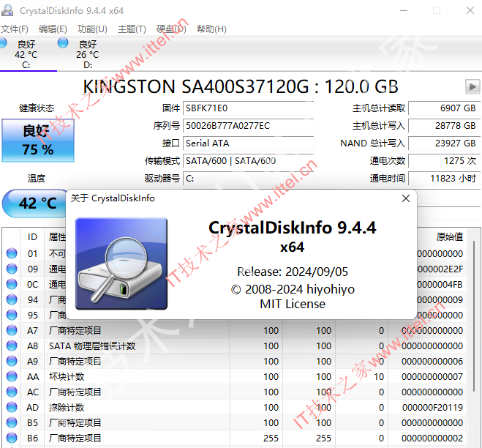
Task: Click the status orb for attribute A9
Action: click(12, 361)
